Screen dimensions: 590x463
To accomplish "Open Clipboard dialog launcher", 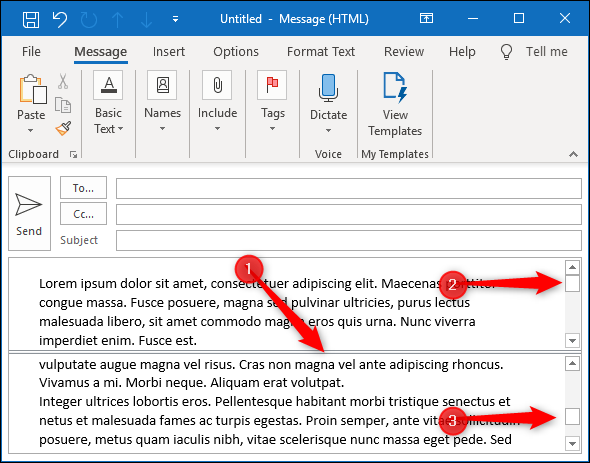I will pos(74,154).
